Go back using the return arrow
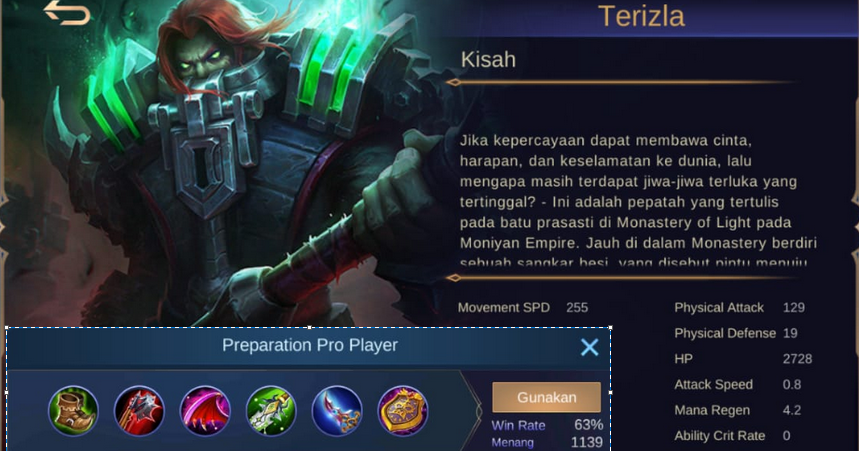 (x=67, y=13)
